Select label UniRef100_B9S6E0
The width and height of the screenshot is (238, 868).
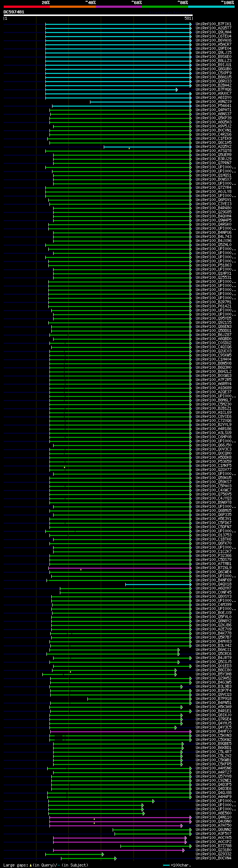click(x=213, y=57)
